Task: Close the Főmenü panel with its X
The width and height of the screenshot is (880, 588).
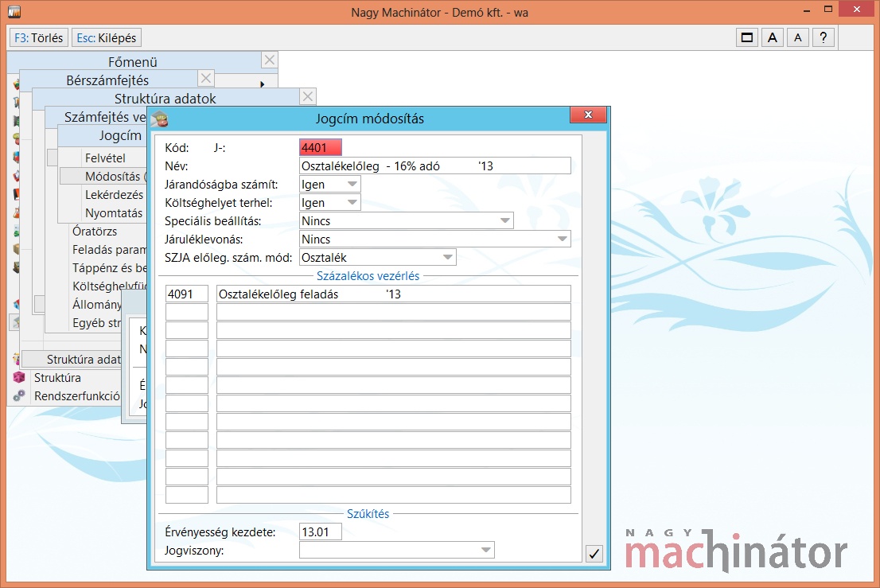Action: point(270,60)
